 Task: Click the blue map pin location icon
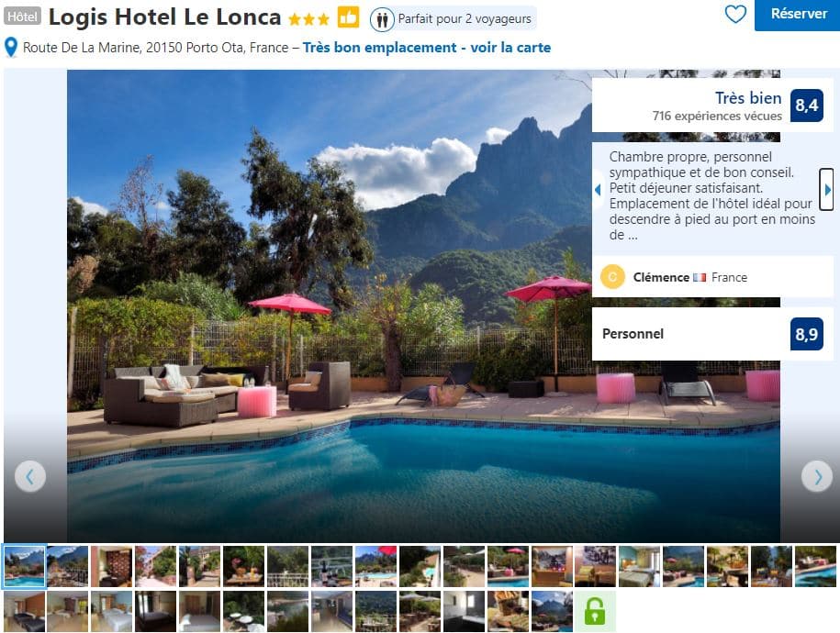tap(11, 47)
